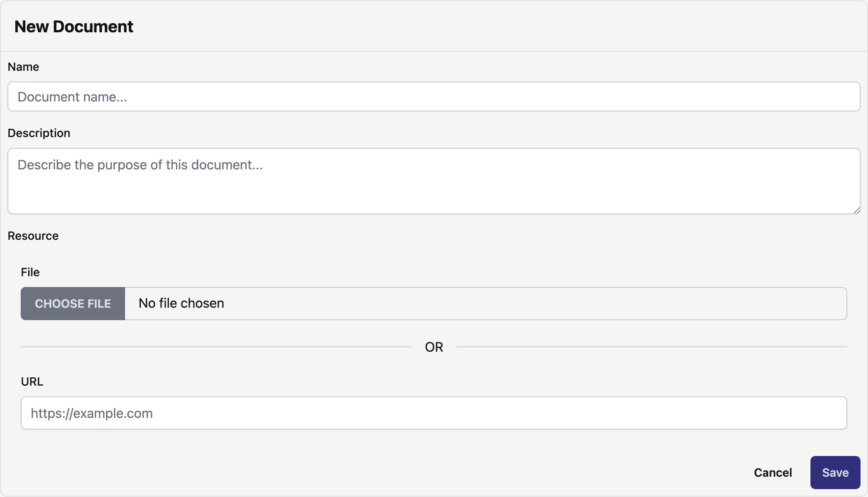This screenshot has height=497, width=868.
Task: Cancel the new document form
Action: coord(772,473)
